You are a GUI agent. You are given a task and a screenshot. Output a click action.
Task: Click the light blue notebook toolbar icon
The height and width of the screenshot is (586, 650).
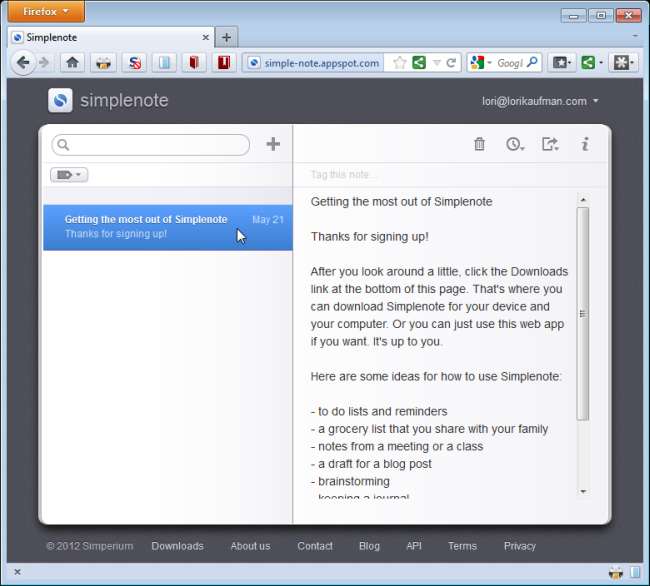[x=164, y=63]
